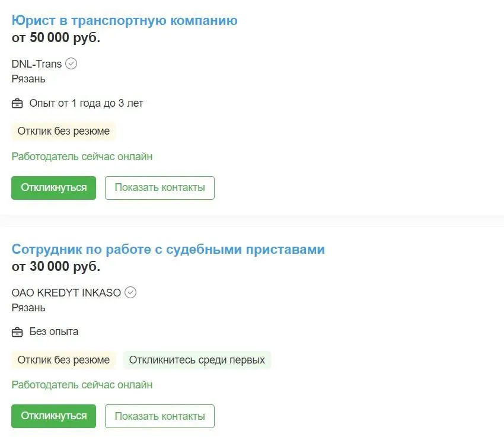Viewport: 504px width, 437px height.
Task: Click the 'Без опыта' experience label
Action: pyautogui.click(x=54, y=331)
